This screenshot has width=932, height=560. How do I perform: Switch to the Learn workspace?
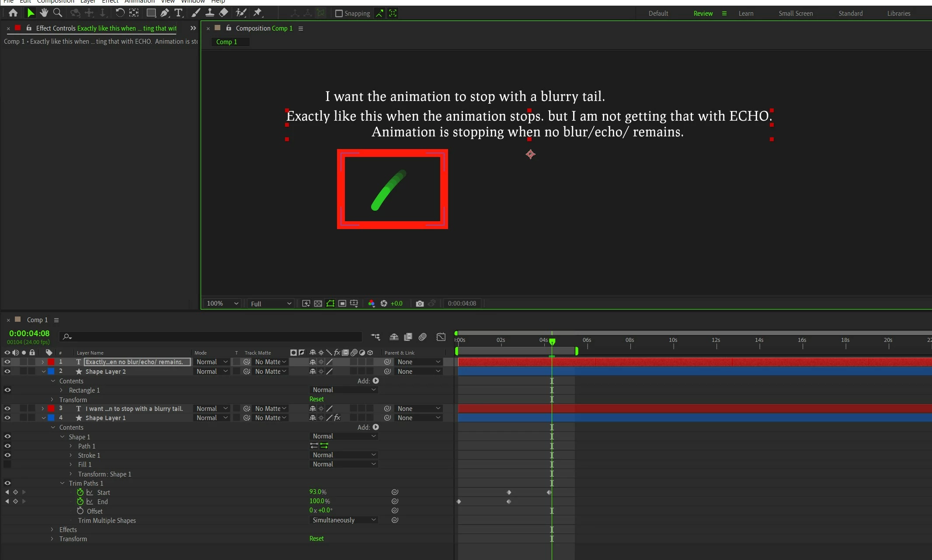coord(746,14)
